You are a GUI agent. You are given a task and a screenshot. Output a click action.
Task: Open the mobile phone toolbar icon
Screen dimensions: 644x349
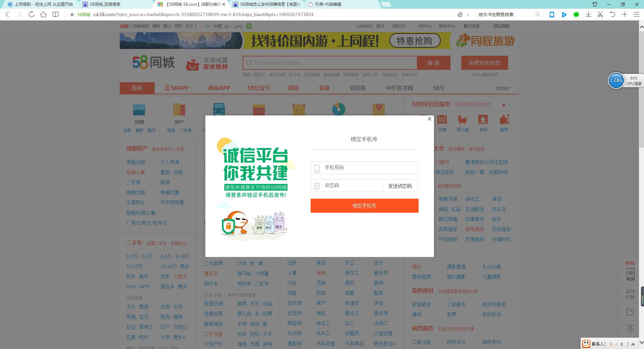552,14
